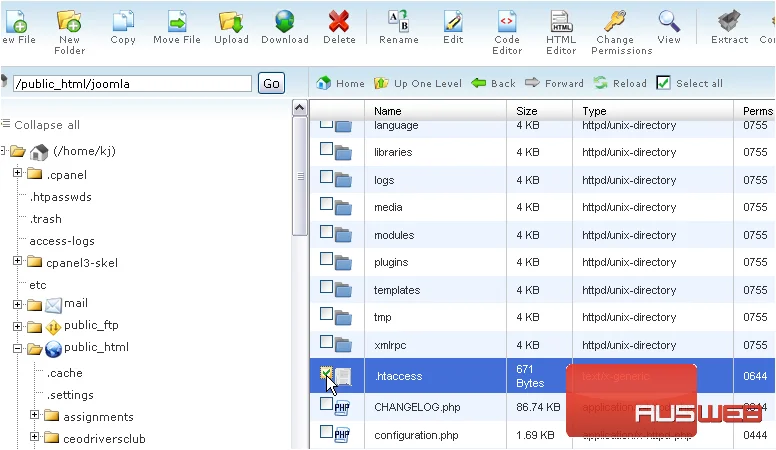Click the Rename toolbar icon

pyautogui.click(x=398, y=21)
